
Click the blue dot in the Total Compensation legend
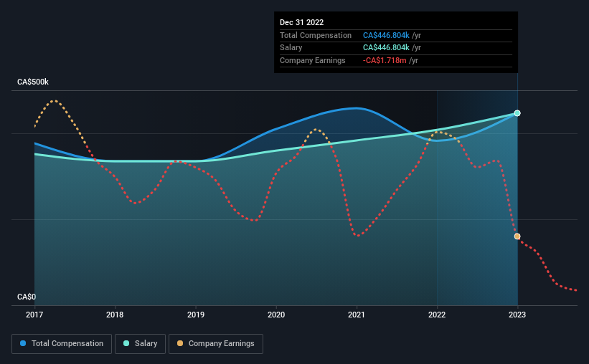coord(23,343)
